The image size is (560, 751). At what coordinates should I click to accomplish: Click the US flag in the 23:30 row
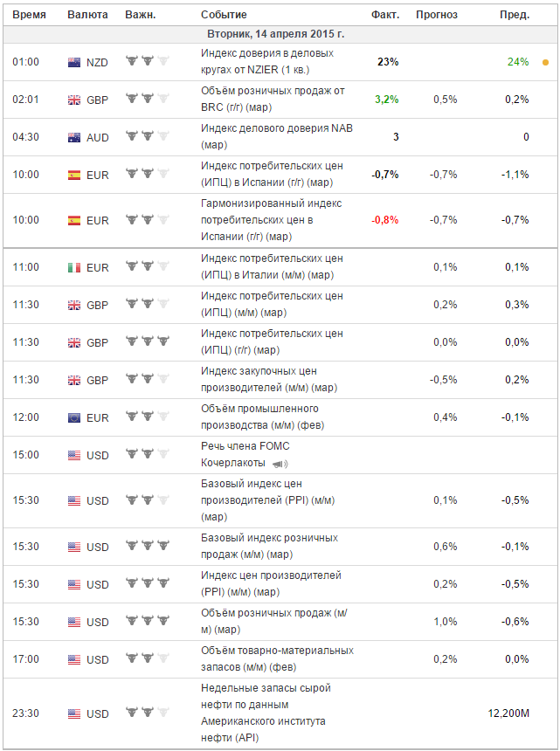pyautogui.click(x=74, y=714)
